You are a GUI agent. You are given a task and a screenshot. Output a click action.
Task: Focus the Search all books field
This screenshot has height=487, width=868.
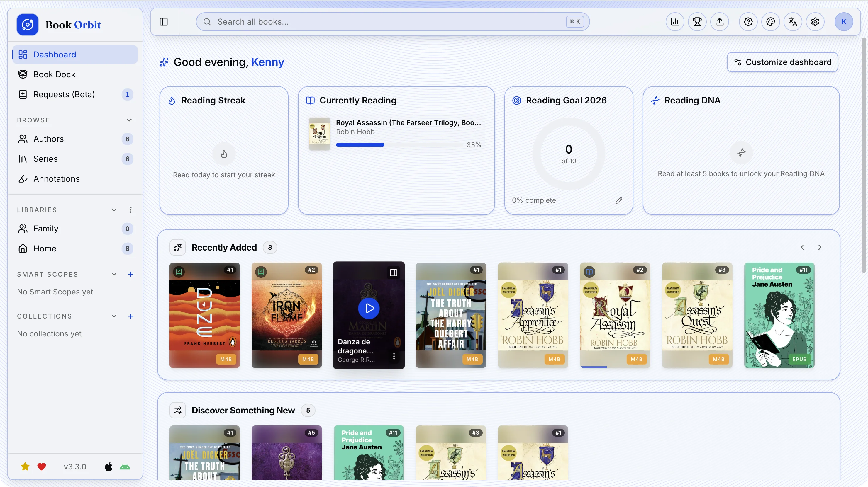coord(393,22)
